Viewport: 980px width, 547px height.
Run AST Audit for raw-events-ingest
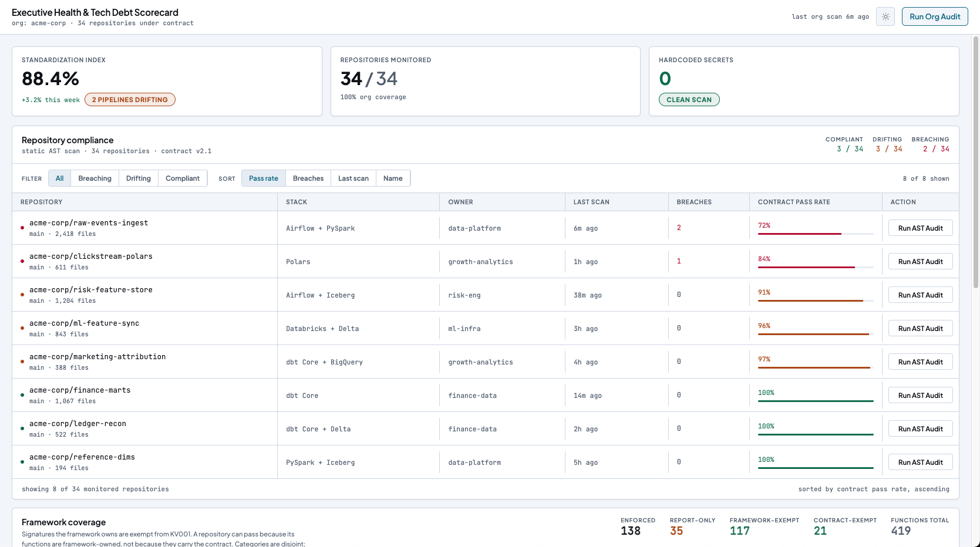920,228
